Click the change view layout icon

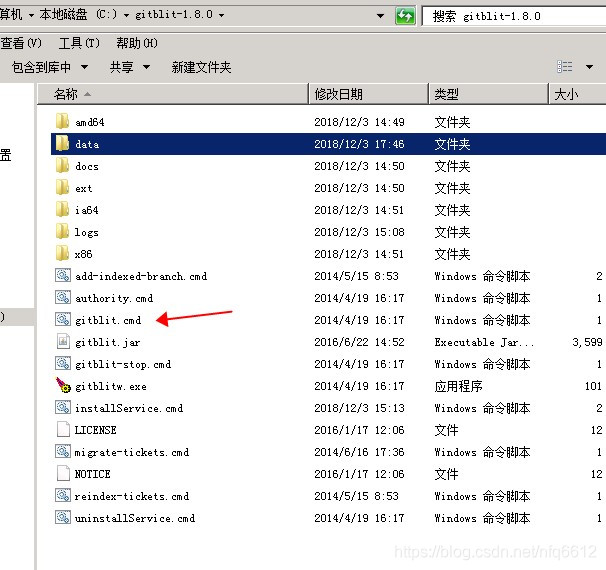565,67
